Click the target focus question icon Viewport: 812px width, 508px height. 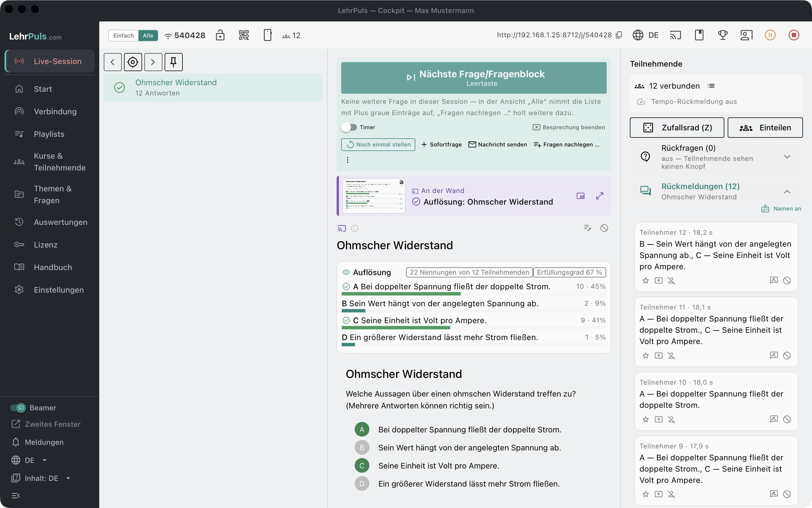(133, 62)
